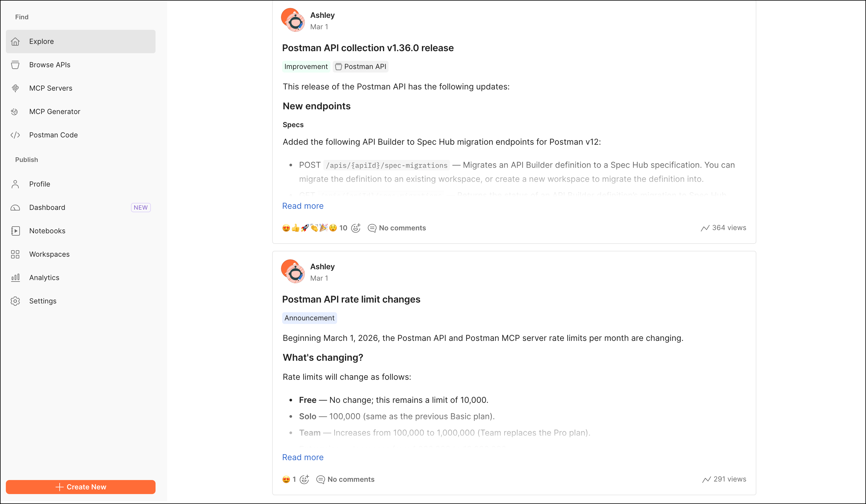The image size is (866, 504).
Task: Click the Postman Code brackets icon
Action: 15,135
